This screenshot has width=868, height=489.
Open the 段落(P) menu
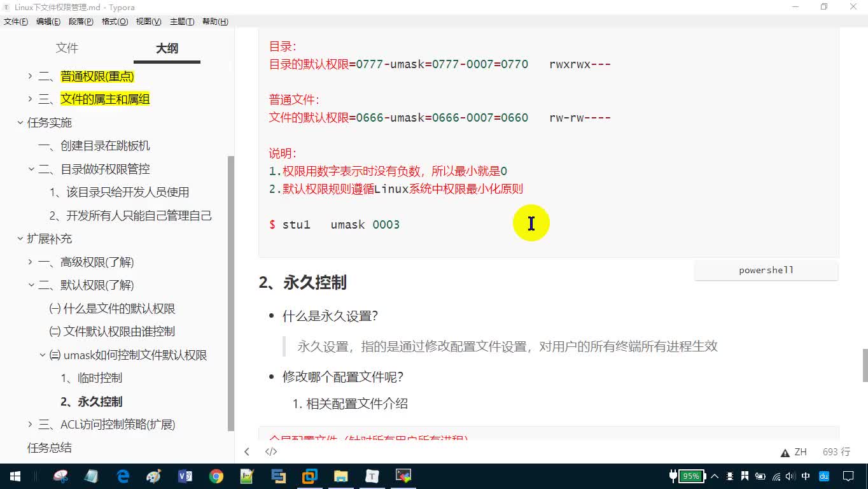click(81, 22)
